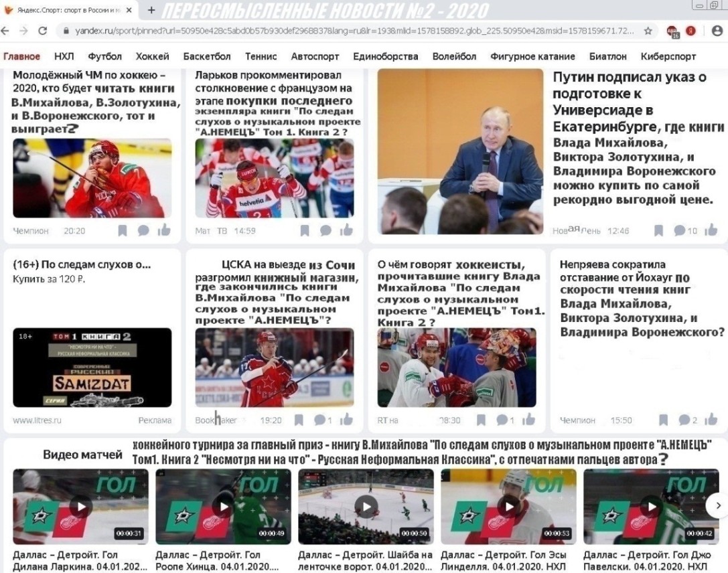Open the Видео матчей section heading

[82, 455]
